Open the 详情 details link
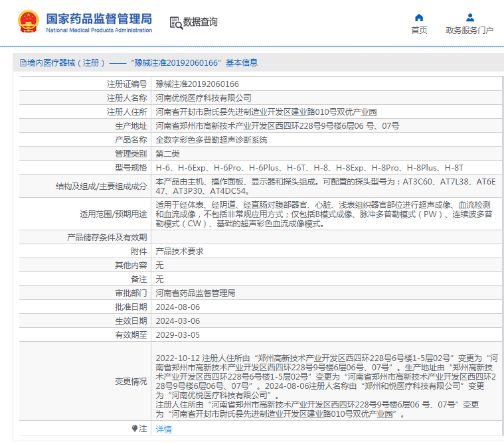The width and height of the screenshot is (504, 444). click(163, 429)
